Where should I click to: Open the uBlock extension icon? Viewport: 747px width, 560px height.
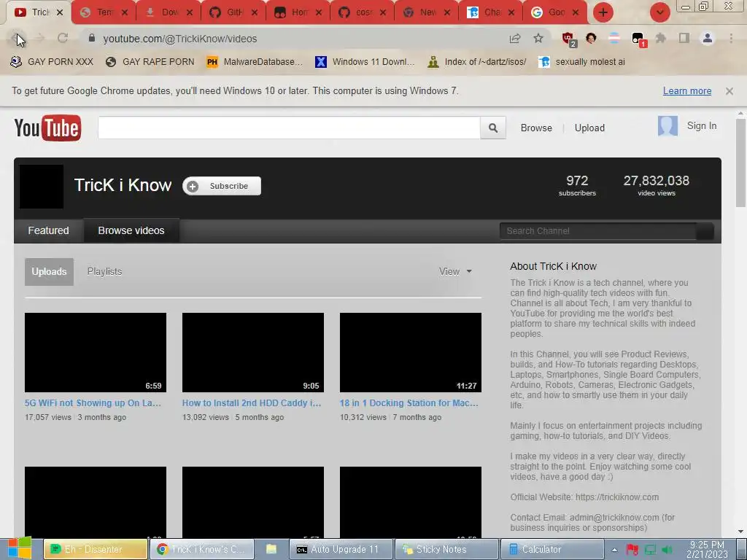[568, 39]
